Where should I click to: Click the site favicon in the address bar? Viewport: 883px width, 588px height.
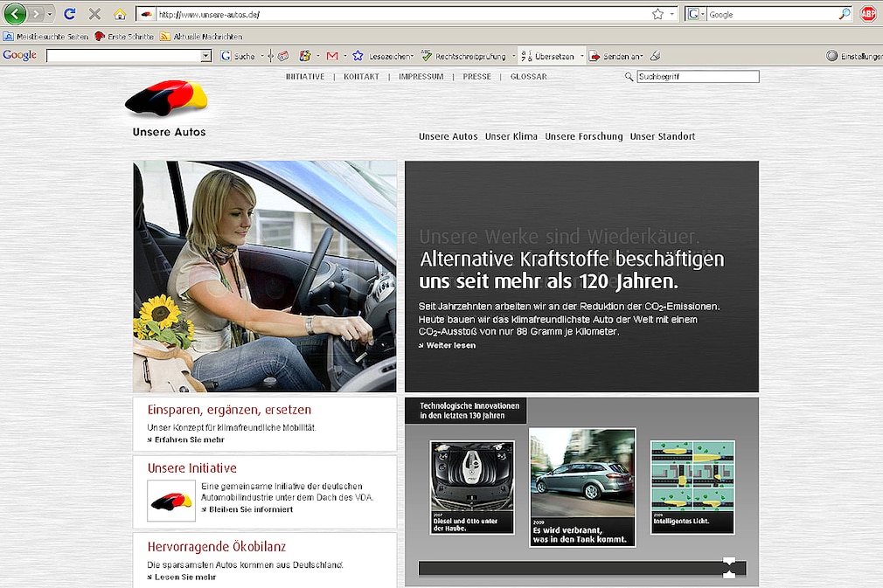146,15
